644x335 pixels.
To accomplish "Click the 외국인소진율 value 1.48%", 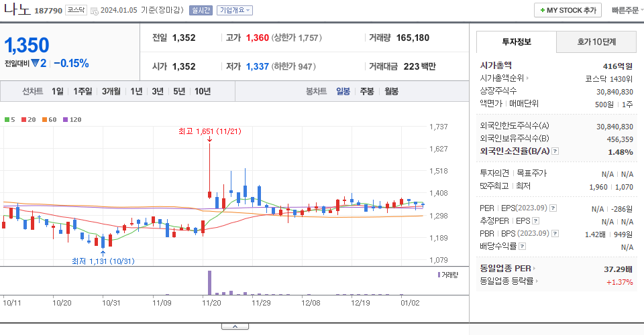I will click(620, 152).
